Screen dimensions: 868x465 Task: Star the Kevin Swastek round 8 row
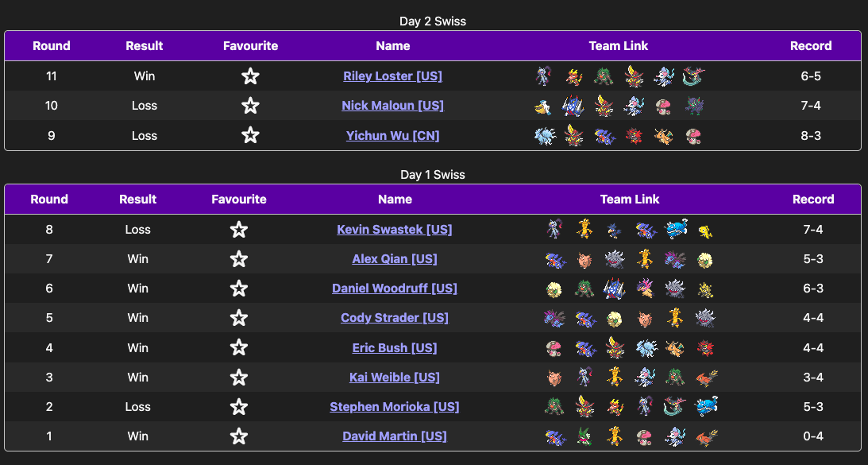coord(238,230)
